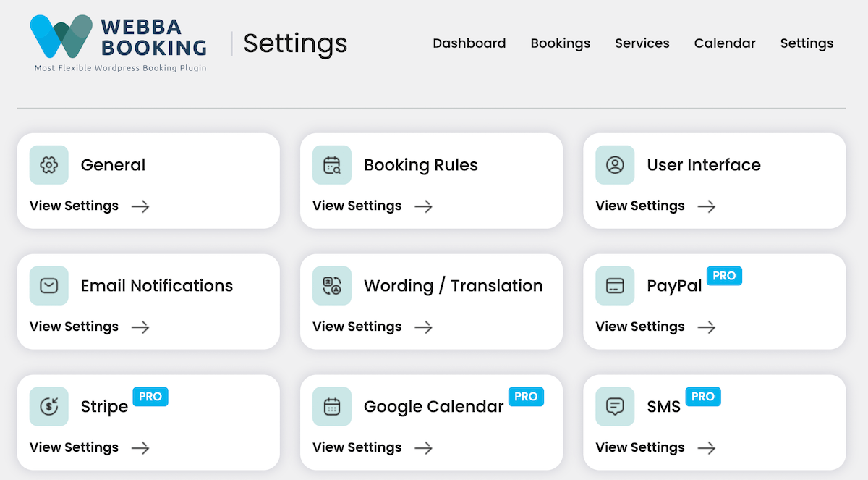Screen dimensions: 868x480
Task: Click the Settings page heading
Action: pyautogui.click(x=295, y=43)
